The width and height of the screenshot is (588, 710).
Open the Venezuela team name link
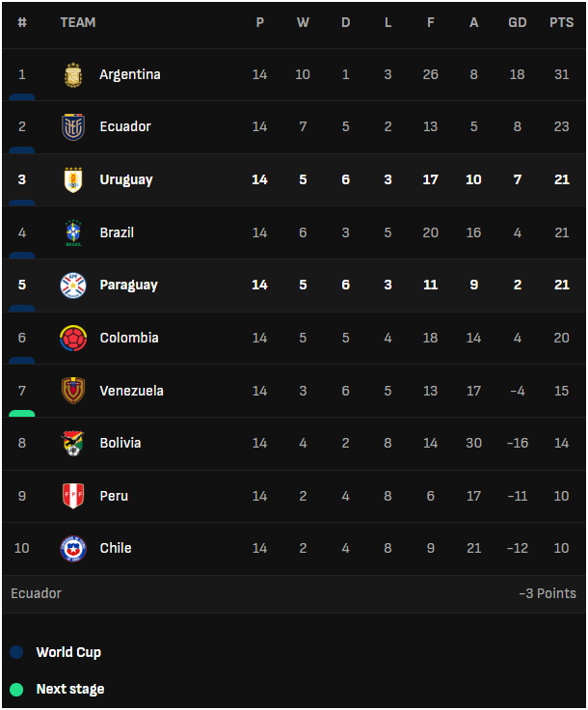tap(132, 391)
